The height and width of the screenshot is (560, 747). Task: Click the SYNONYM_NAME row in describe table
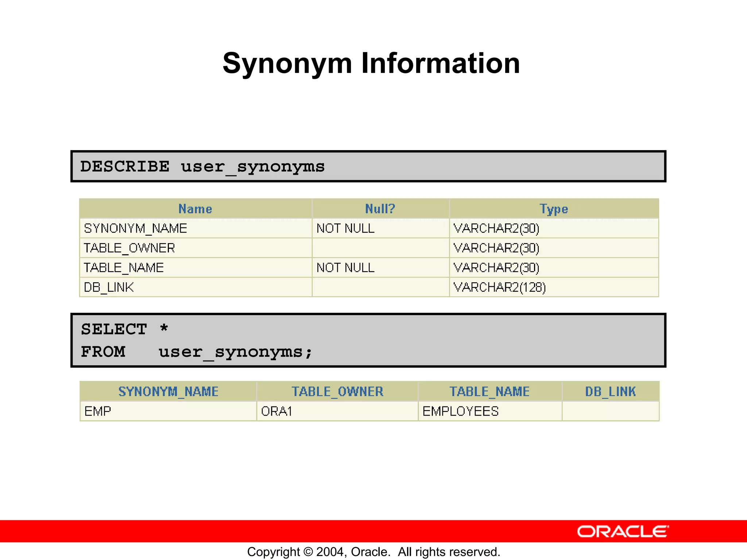point(136,229)
